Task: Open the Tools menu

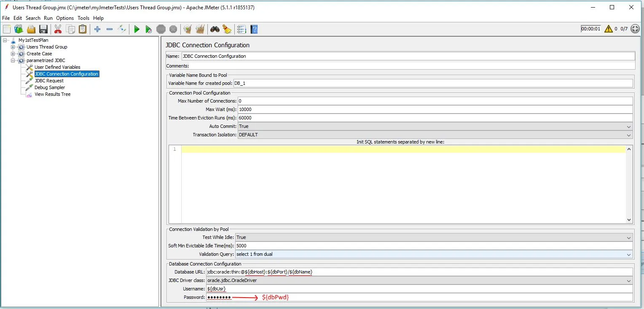Action: click(83, 18)
